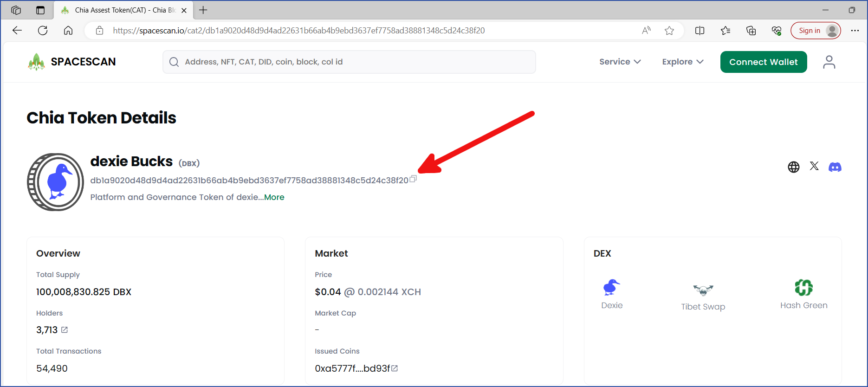Screen dimensions: 868x387
Task: Click the 0.002144 XCH price value
Action: coord(389,292)
